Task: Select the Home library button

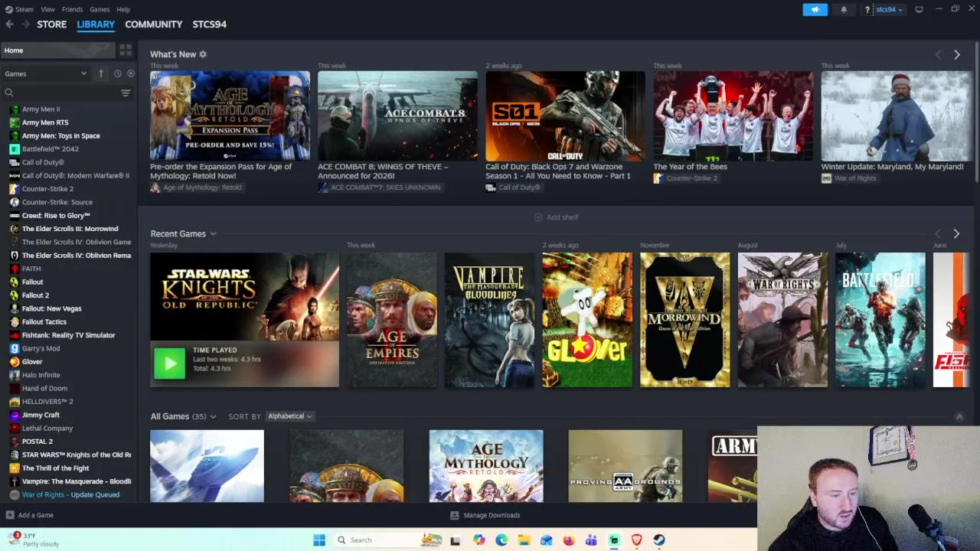Action: click(x=57, y=51)
